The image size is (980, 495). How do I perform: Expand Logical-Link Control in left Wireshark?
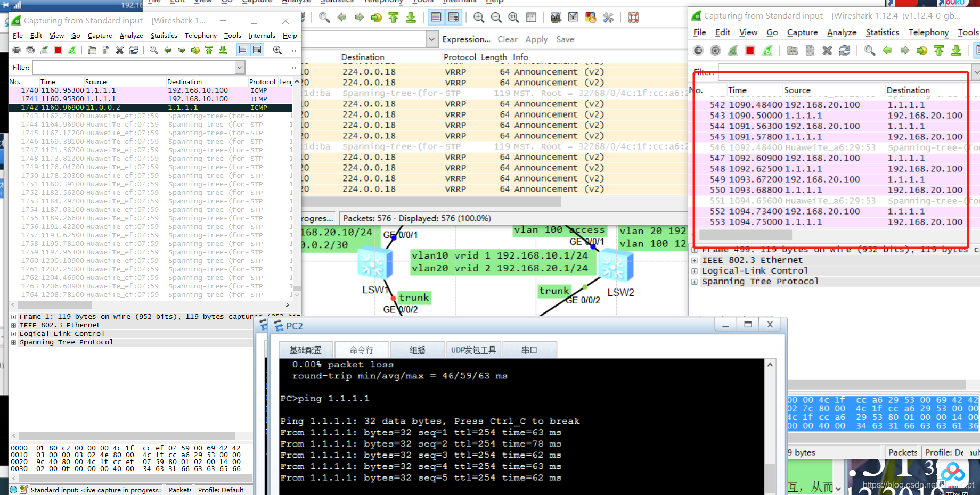(x=13, y=334)
